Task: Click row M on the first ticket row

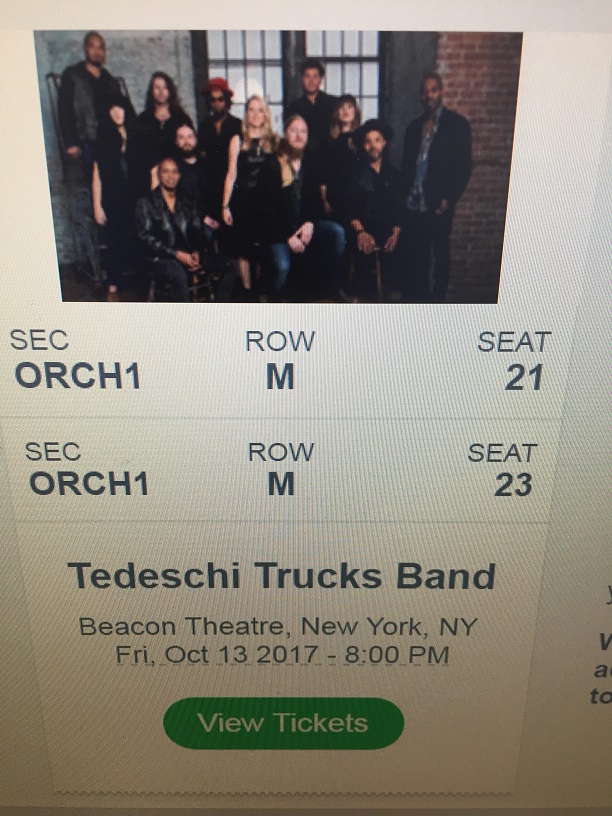Action: [x=280, y=377]
